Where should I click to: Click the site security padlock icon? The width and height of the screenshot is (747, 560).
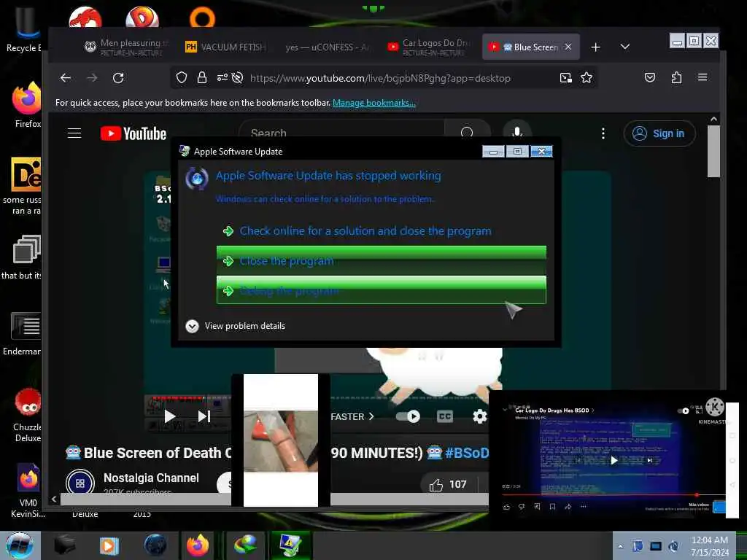pos(202,77)
